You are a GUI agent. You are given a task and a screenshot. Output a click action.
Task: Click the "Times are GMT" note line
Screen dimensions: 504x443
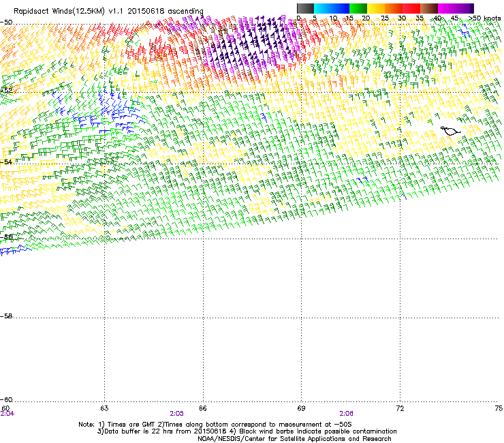pyautogui.click(x=215, y=425)
